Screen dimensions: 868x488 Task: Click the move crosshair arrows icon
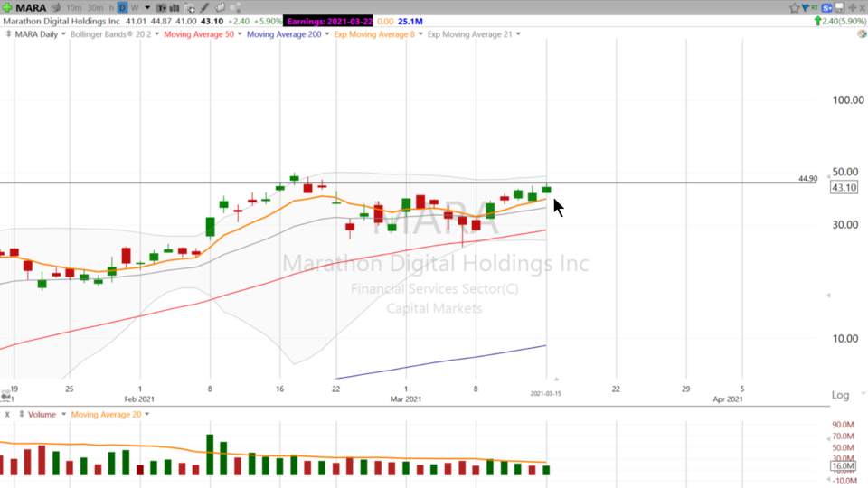[853, 8]
